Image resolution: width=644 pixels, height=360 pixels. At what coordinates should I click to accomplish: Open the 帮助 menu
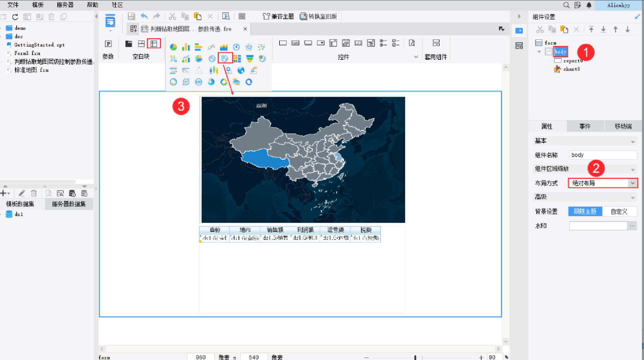click(x=92, y=5)
